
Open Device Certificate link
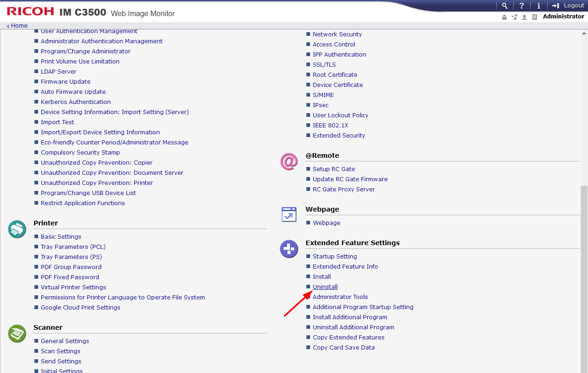338,85
